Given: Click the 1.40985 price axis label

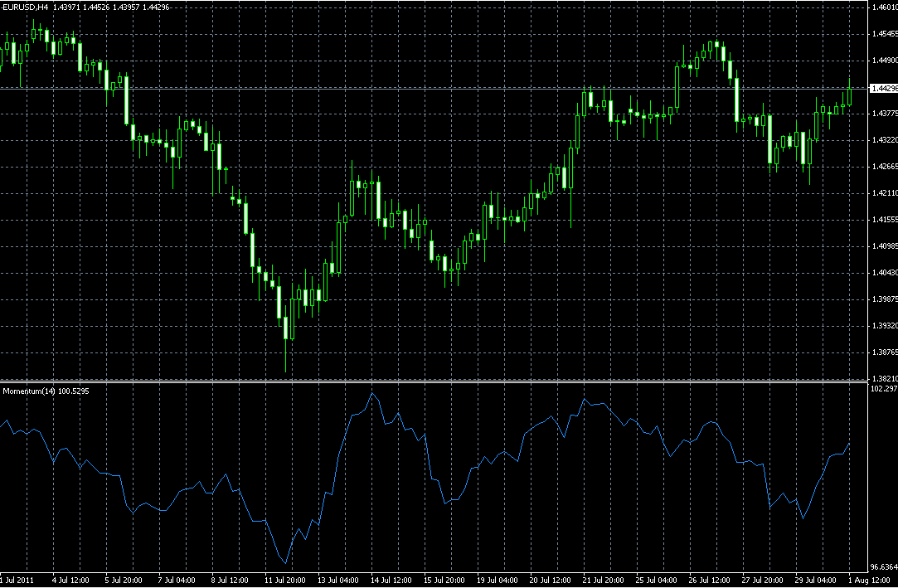Looking at the screenshot, I should coord(884,246).
